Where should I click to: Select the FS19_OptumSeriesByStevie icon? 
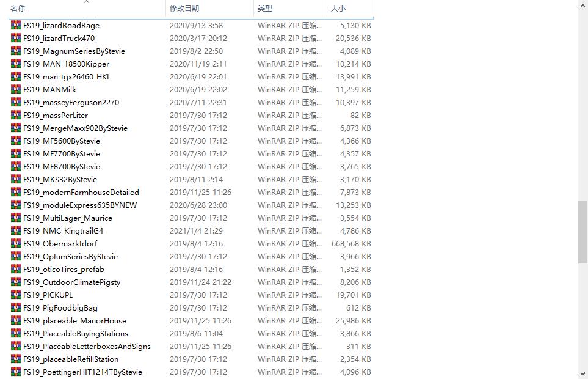point(16,256)
